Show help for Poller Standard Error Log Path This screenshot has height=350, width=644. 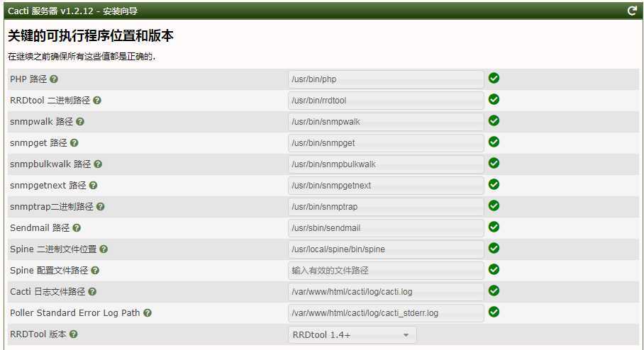[x=148, y=313]
